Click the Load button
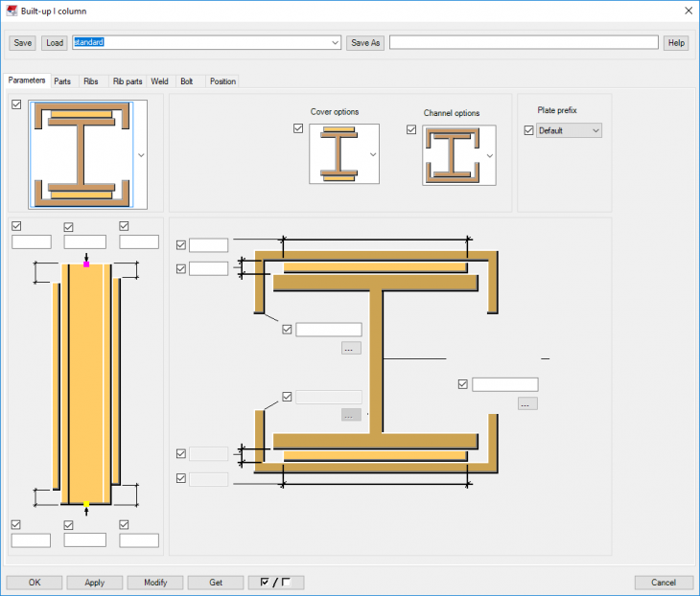 (55, 43)
